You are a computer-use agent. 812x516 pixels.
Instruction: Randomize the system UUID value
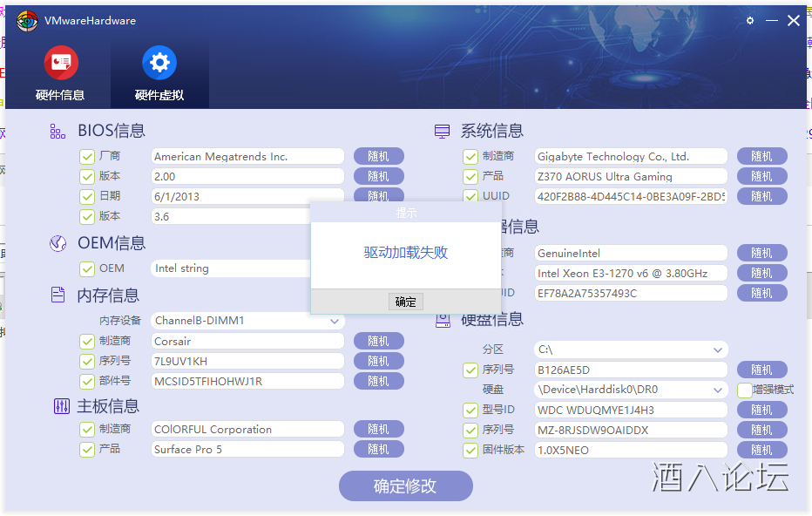click(x=761, y=196)
